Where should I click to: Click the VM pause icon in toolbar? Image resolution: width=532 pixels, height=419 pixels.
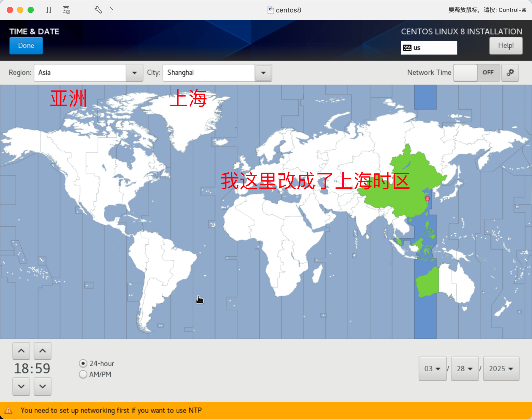48,10
